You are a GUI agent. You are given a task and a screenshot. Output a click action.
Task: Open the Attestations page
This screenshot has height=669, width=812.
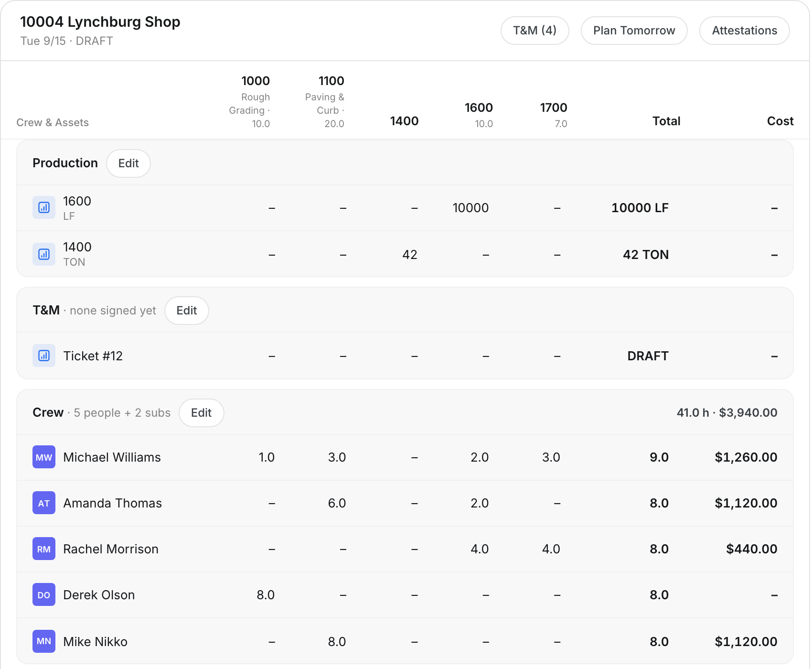[x=745, y=31]
